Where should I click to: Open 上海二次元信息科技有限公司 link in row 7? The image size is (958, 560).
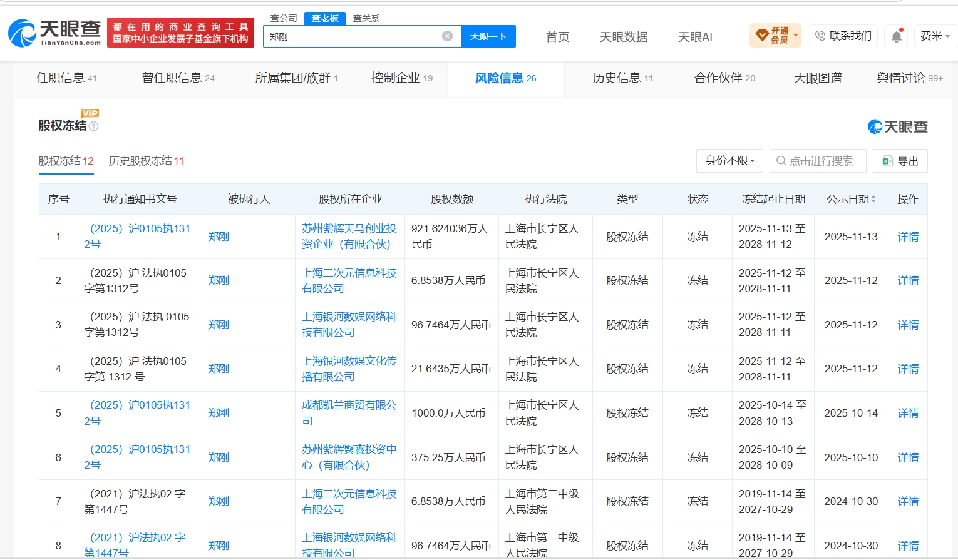[349, 501]
